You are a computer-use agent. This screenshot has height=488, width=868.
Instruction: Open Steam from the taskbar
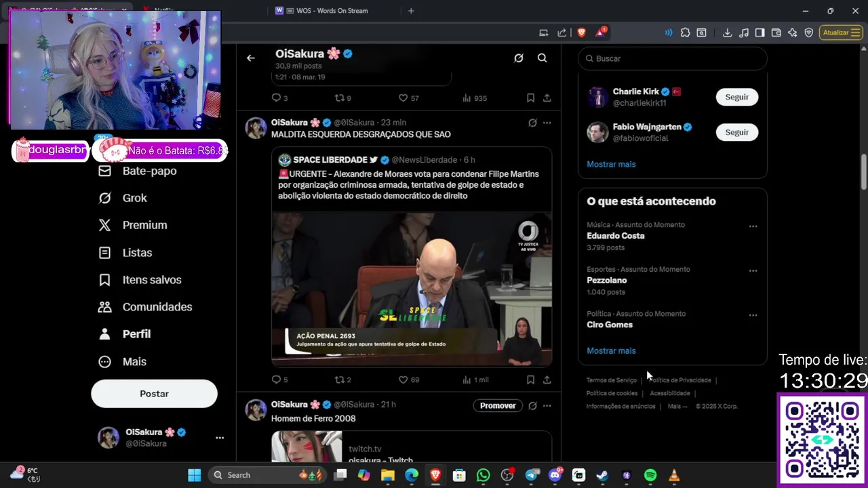coord(602,475)
